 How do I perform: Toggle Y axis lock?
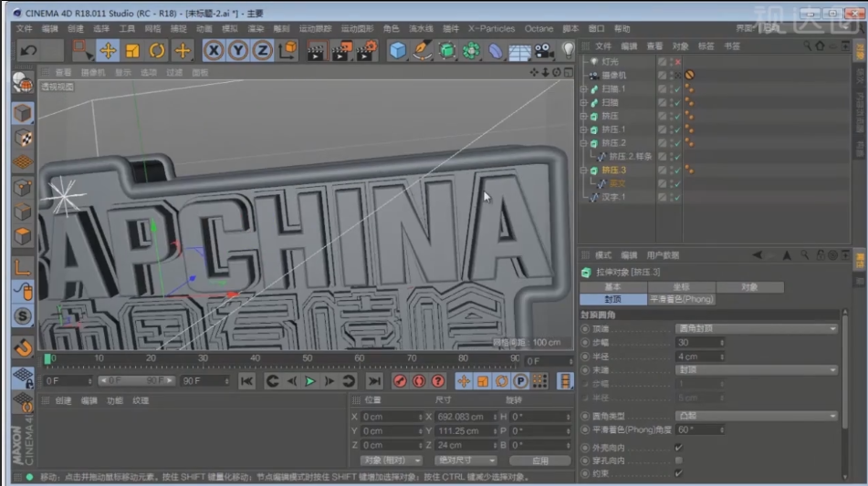click(x=238, y=51)
